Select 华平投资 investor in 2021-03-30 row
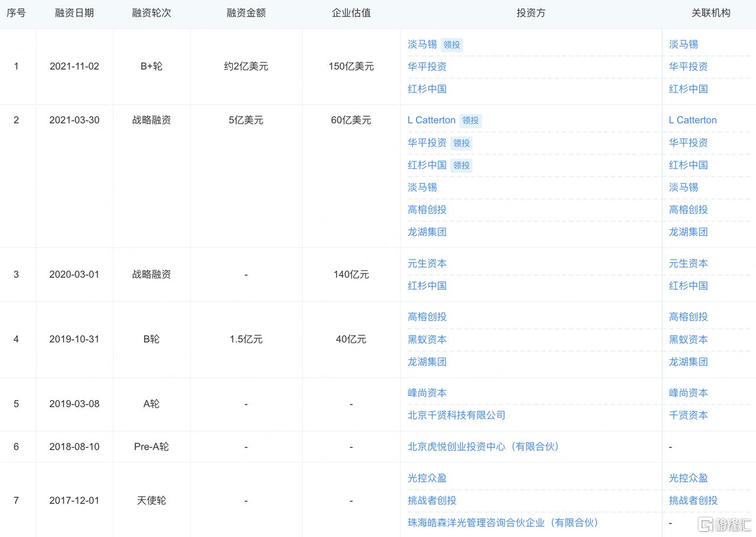756x537 pixels. tap(427, 143)
